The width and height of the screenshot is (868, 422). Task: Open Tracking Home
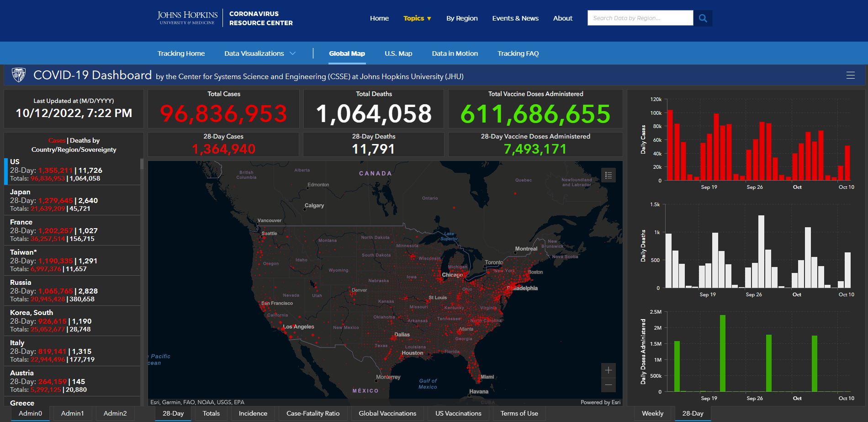tap(181, 53)
